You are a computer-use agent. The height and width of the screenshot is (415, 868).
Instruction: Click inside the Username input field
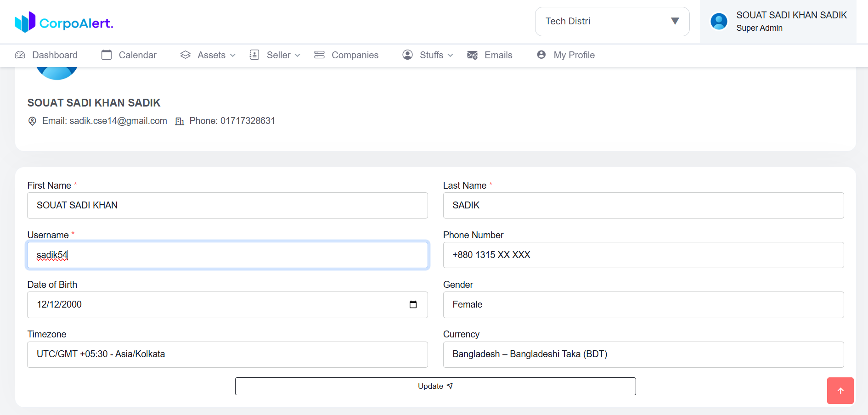pyautogui.click(x=227, y=255)
